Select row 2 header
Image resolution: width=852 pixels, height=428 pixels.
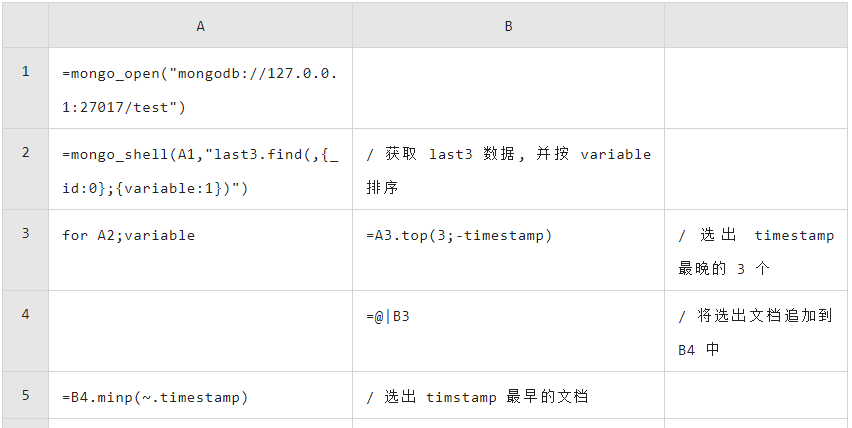[25, 169]
